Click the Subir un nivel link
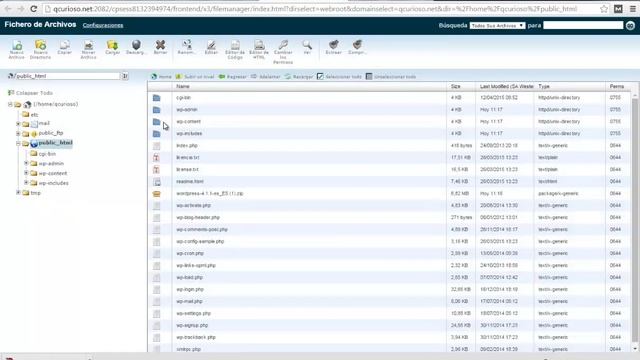The image size is (640, 360). coord(196,76)
